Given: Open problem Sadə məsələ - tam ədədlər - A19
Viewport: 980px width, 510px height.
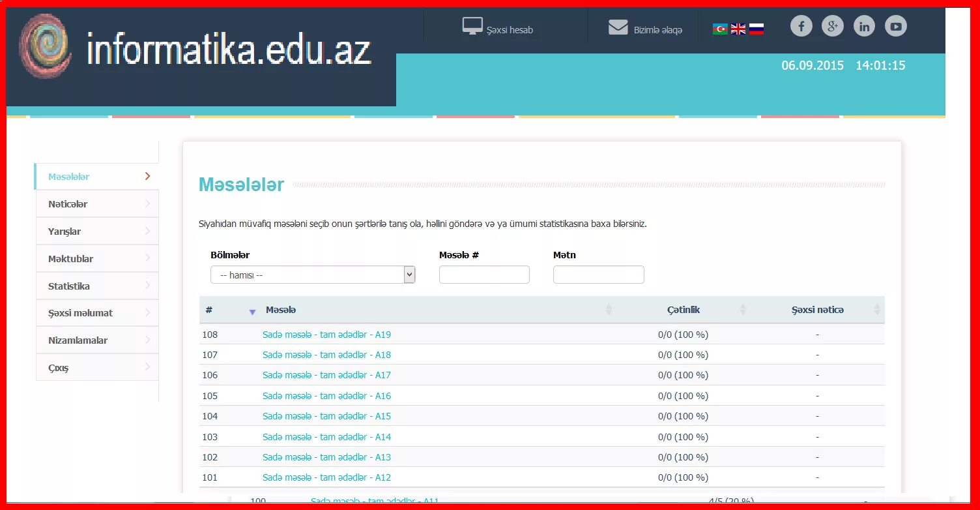Looking at the screenshot, I should [326, 335].
